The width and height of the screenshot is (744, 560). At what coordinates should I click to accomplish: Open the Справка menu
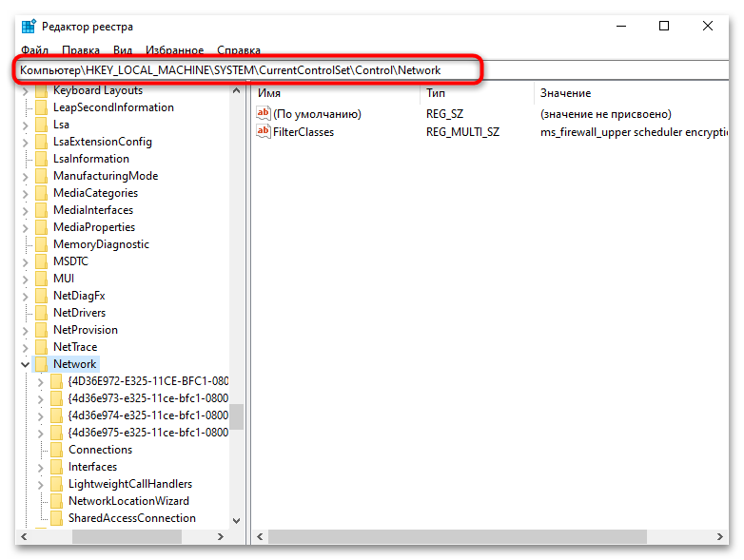239,49
